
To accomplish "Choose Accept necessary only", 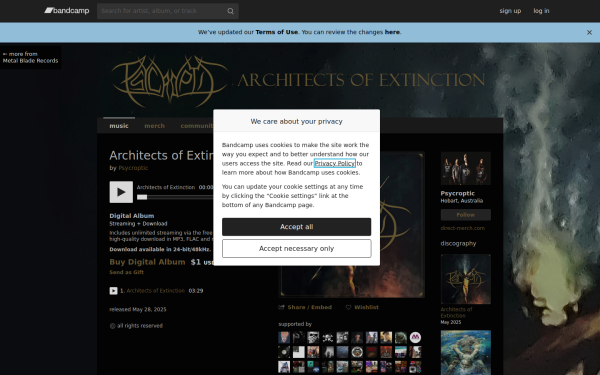I will [x=297, y=249].
